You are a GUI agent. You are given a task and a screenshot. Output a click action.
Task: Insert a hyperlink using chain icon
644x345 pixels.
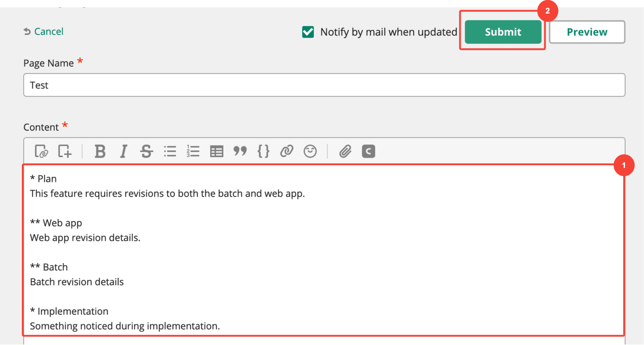coord(287,151)
